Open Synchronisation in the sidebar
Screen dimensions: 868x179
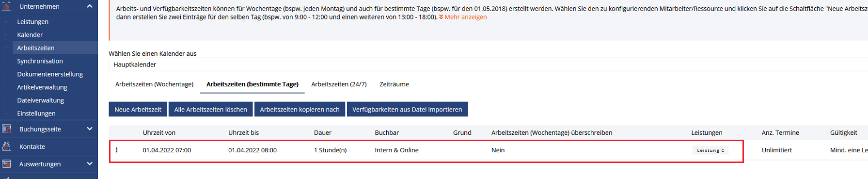coord(40,61)
